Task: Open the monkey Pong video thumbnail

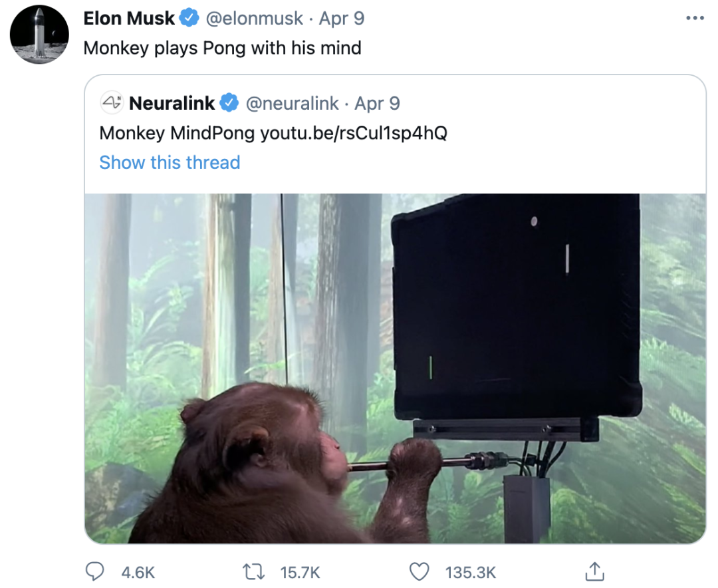Action: tap(395, 368)
